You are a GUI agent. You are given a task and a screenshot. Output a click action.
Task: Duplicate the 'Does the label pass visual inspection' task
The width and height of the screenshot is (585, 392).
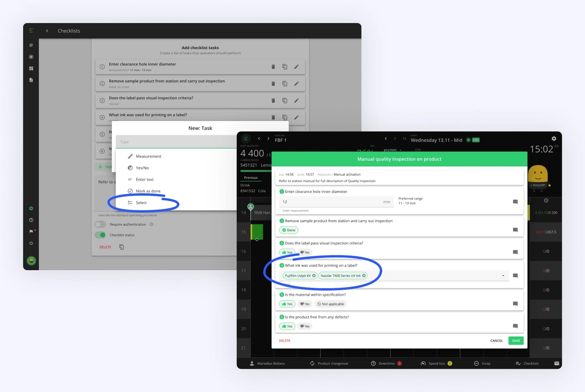click(x=285, y=101)
